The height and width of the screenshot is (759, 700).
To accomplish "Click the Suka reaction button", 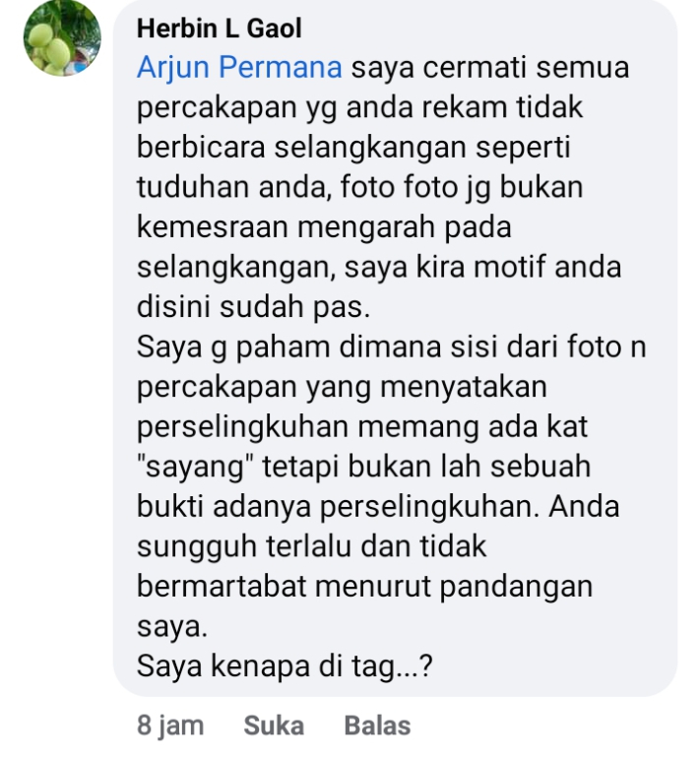I will pyautogui.click(x=274, y=726).
